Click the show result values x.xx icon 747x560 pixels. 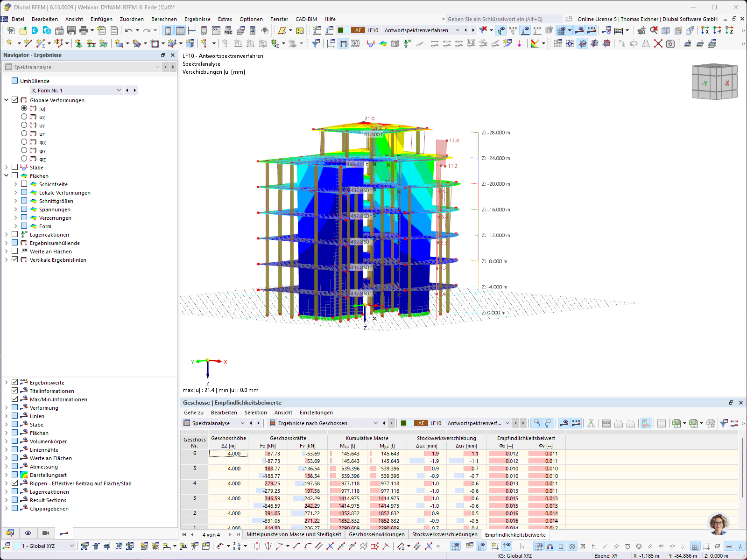pyautogui.click(x=592, y=30)
